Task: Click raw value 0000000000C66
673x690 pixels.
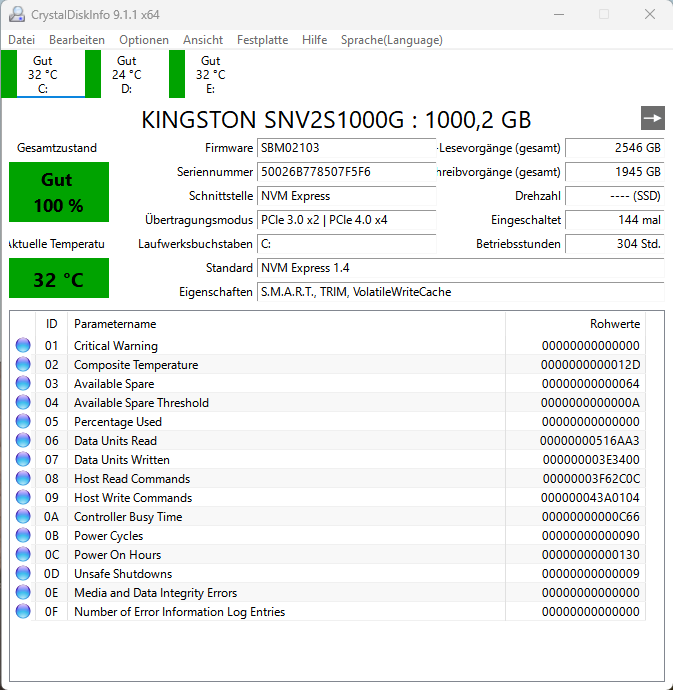Action: click(x=591, y=517)
